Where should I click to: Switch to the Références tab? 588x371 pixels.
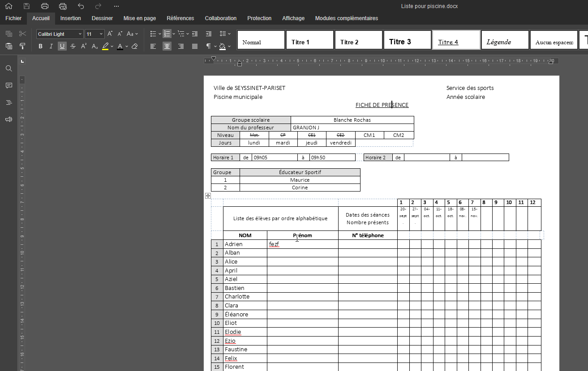(x=180, y=18)
